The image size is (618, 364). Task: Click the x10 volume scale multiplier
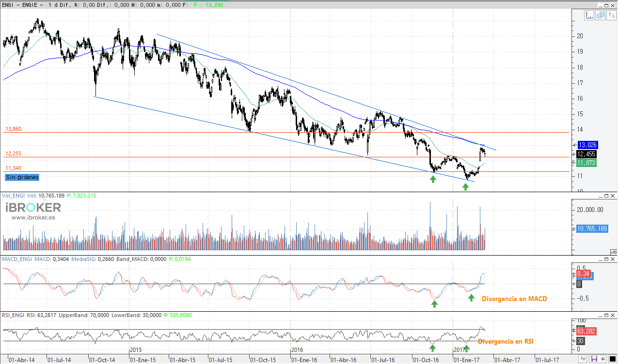[613, 252]
